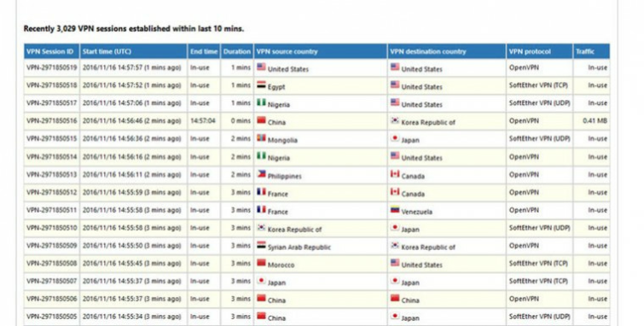Click Canada flag in session 0513 row
Viewport: 644px width, 326px height.
[395, 174]
